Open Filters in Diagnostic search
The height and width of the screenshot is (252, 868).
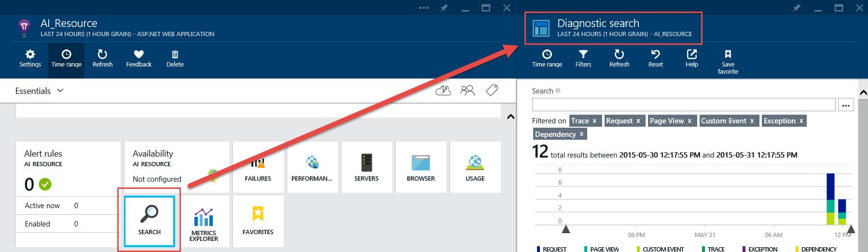[583, 58]
